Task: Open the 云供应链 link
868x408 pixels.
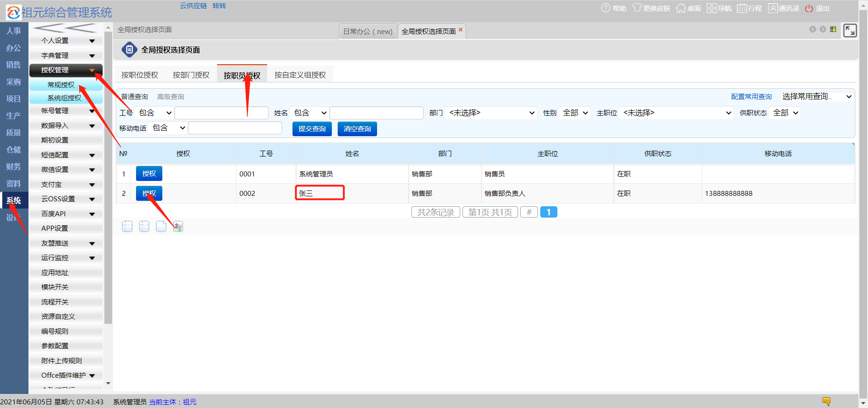Action: coord(193,6)
